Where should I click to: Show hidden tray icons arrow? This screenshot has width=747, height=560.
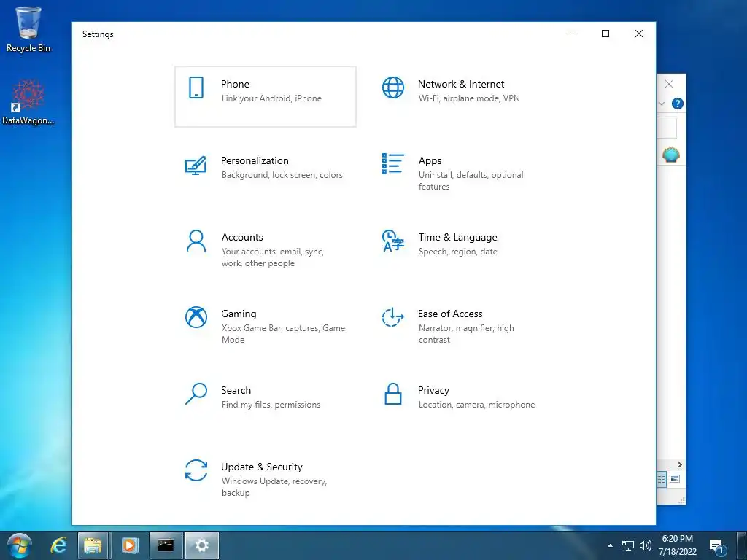coord(611,545)
